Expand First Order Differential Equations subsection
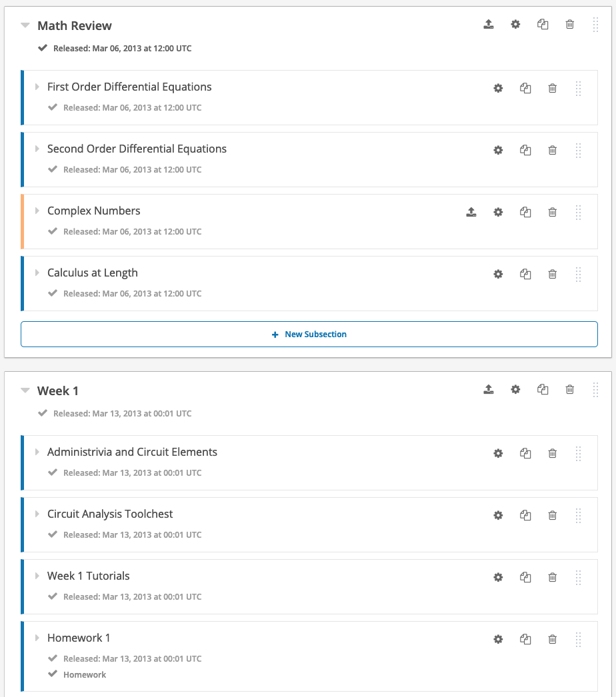Image resolution: width=616 pixels, height=697 pixels. pyautogui.click(x=37, y=87)
